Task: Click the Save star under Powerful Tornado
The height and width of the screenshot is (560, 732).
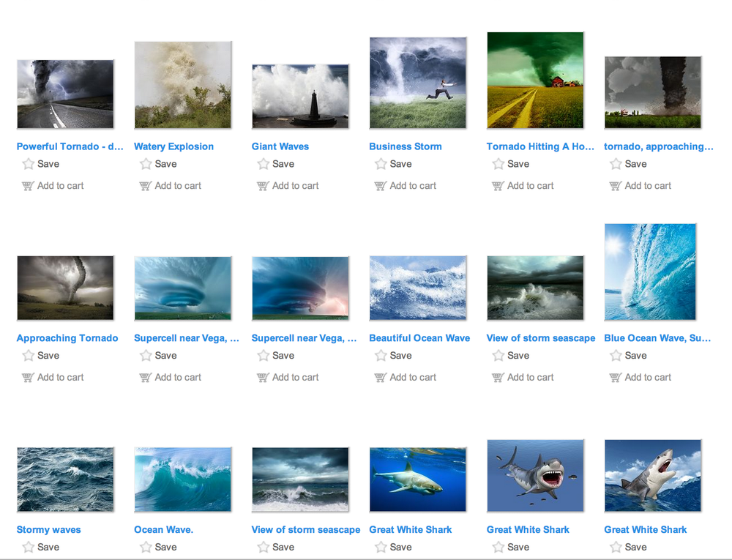Action: tap(29, 164)
